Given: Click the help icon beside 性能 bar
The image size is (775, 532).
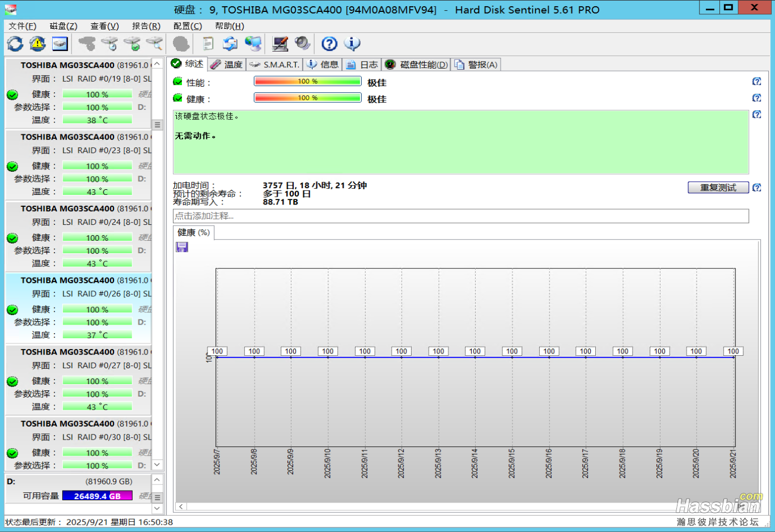Looking at the screenshot, I should pyautogui.click(x=756, y=82).
